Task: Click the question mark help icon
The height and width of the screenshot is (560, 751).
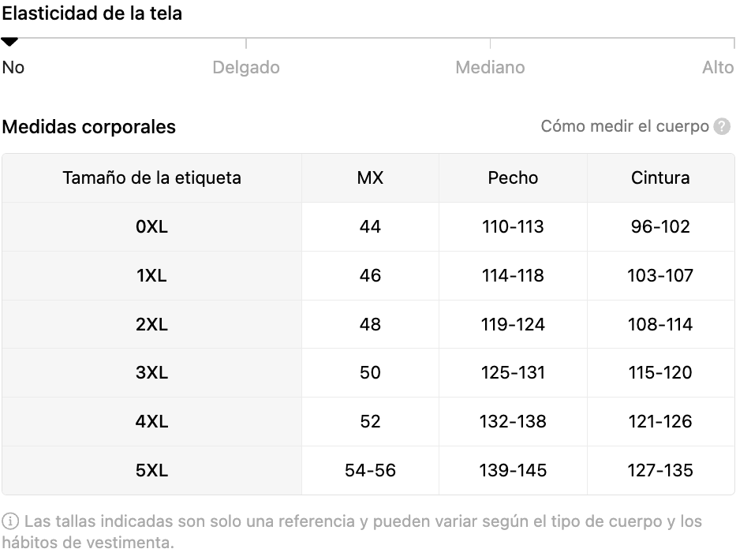Action: (x=722, y=126)
